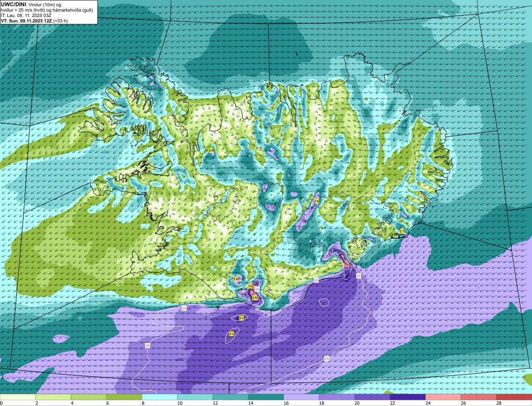Image resolution: width=532 pixels, height=406 pixels.
Task: Click the pink 24–26 m/s legend swatch
Action: [443, 397]
